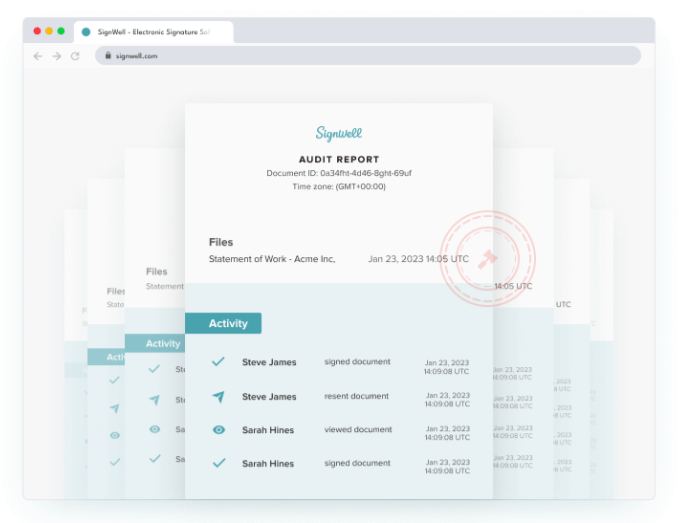Click paper plane icon on second report behind

coord(154,399)
